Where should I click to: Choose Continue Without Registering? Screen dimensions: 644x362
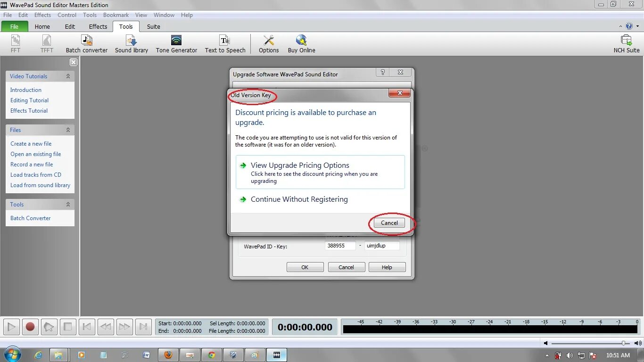[299, 199]
